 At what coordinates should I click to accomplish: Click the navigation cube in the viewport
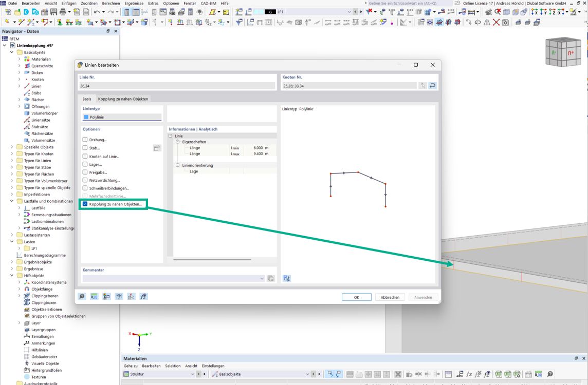[x=563, y=52]
